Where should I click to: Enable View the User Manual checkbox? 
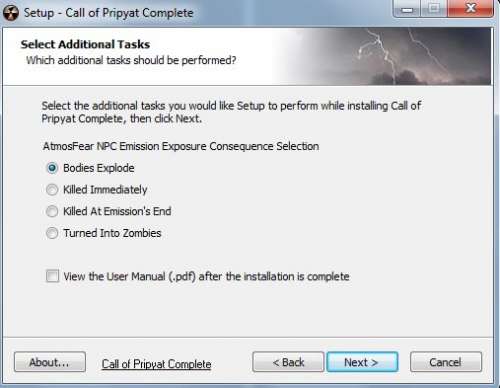pos(52,276)
